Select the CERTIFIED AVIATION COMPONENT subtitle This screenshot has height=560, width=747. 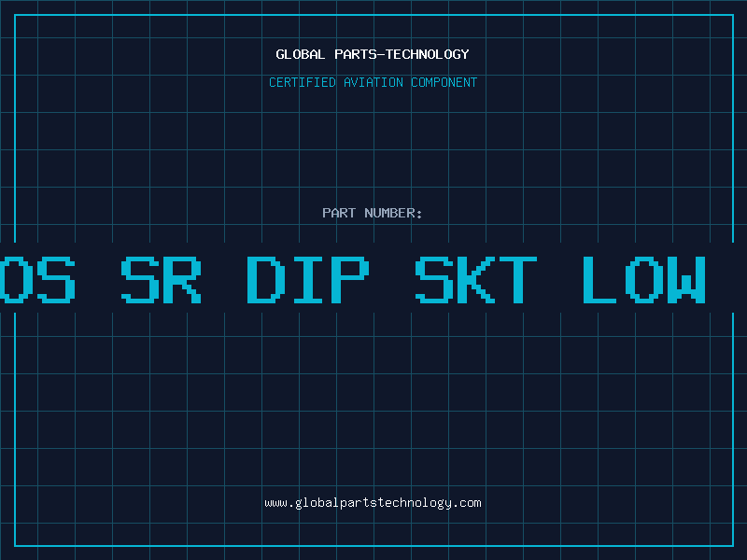coord(373,82)
